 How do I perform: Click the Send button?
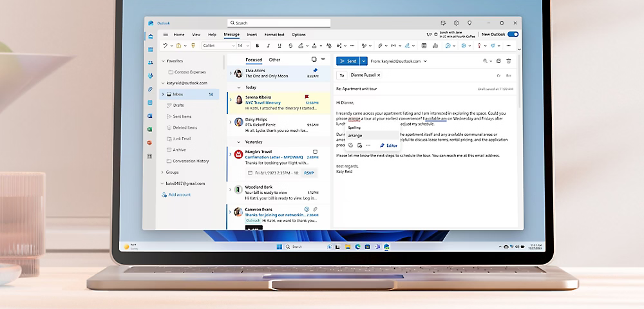[348, 61]
